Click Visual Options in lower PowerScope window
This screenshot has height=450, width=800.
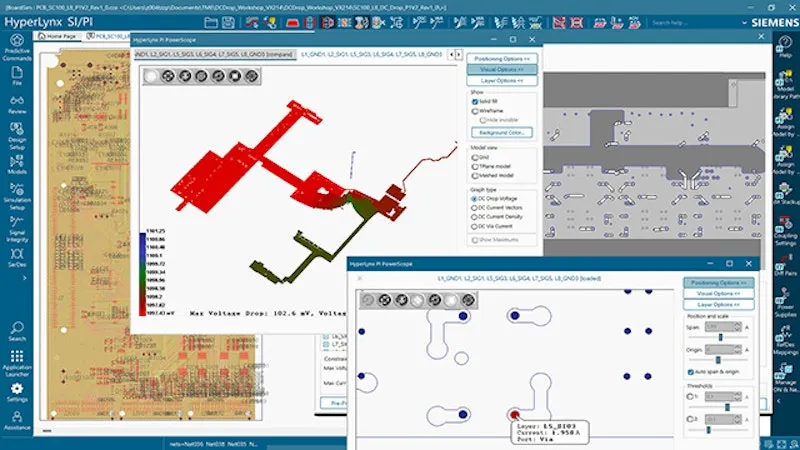[x=718, y=293]
